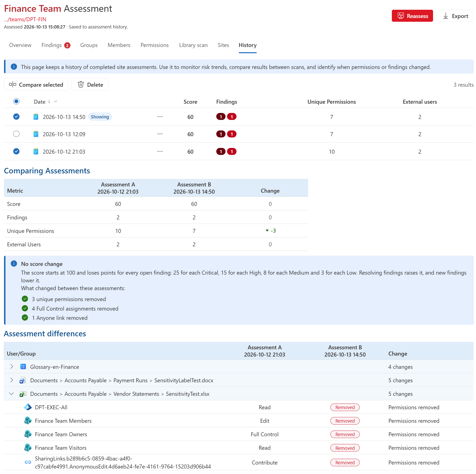Click the assessment icon for 2026-10-13 12:09
Screen dimensions: 476x474
click(x=36, y=134)
